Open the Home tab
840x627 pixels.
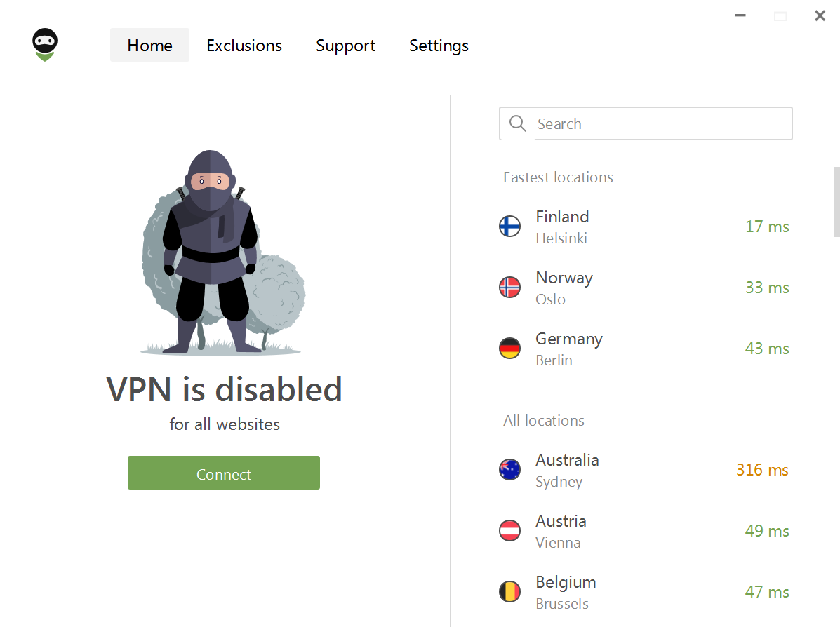pyautogui.click(x=149, y=46)
